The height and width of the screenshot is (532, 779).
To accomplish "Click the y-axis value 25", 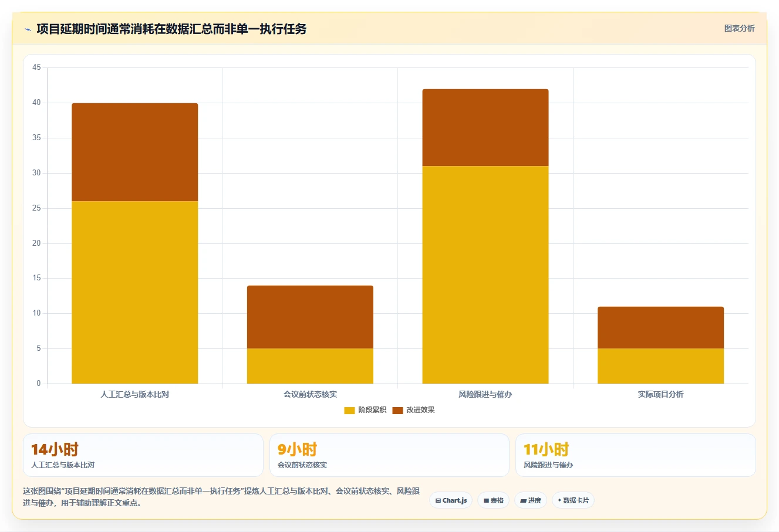I will click(x=36, y=208).
